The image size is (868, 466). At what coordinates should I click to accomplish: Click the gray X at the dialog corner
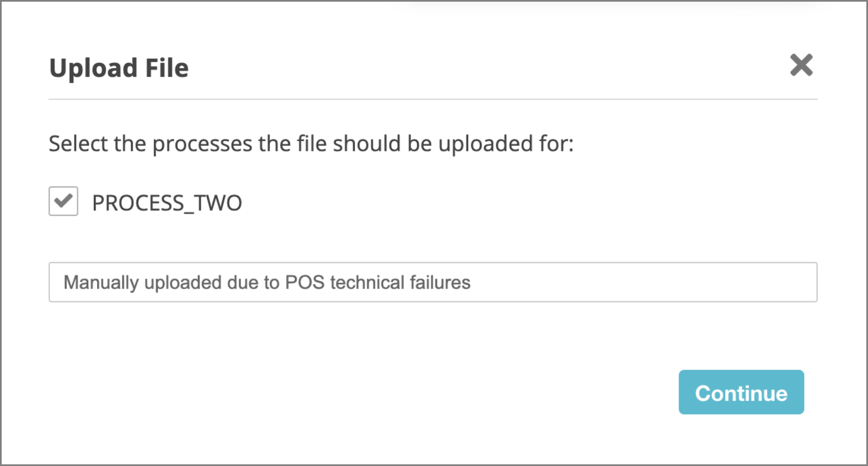801,65
